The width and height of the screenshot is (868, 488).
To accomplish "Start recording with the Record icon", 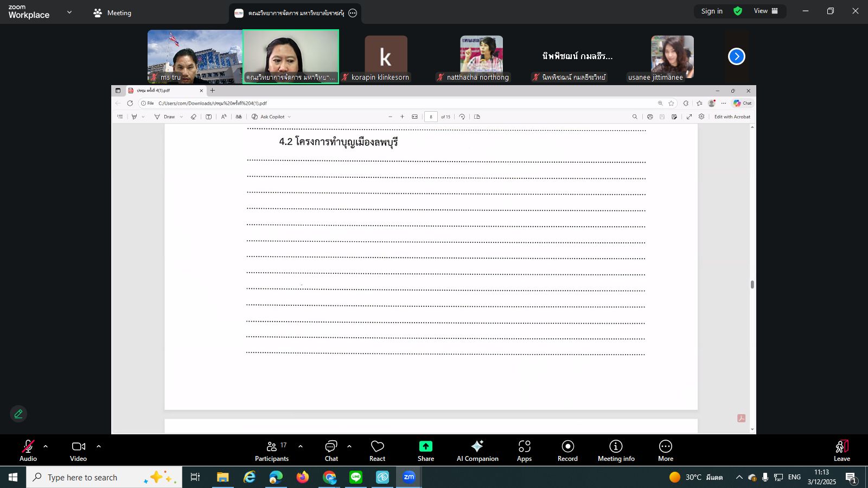I will click(567, 446).
